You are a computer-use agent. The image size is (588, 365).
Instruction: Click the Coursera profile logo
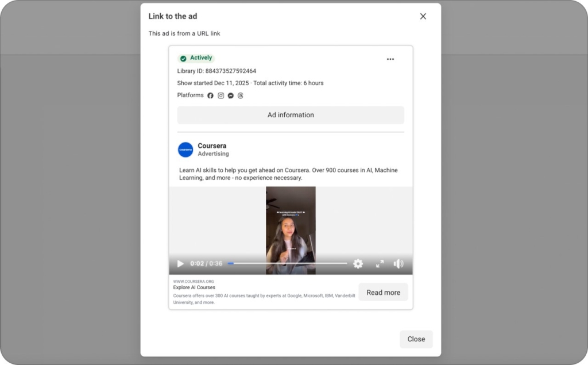click(185, 149)
